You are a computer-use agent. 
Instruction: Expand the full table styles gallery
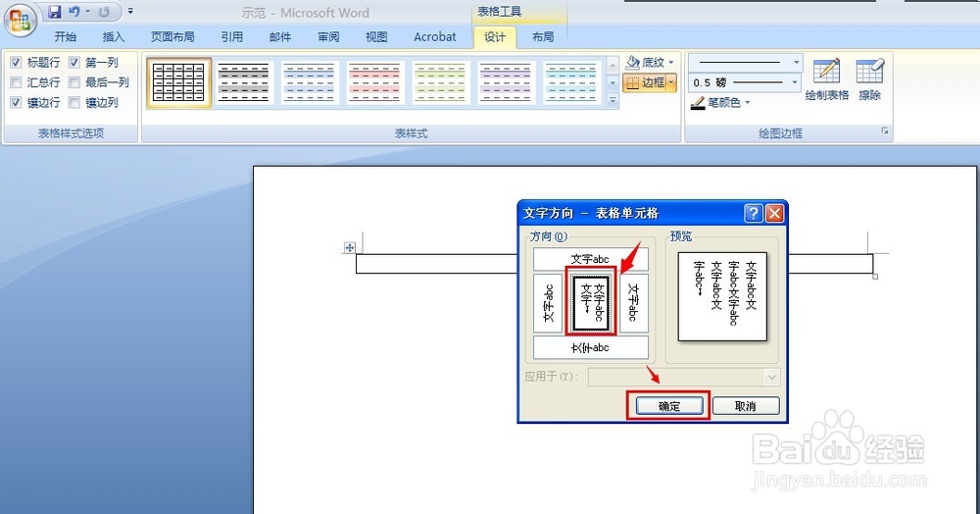pyautogui.click(x=612, y=101)
